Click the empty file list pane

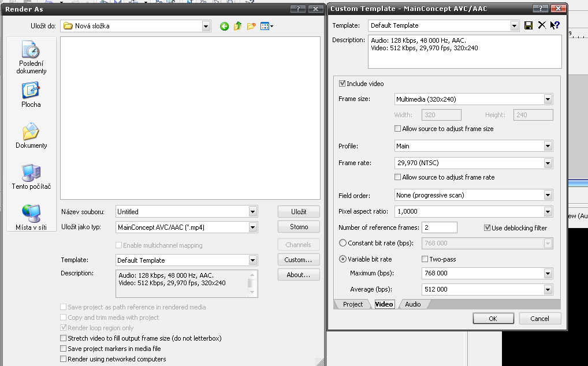click(x=190, y=118)
